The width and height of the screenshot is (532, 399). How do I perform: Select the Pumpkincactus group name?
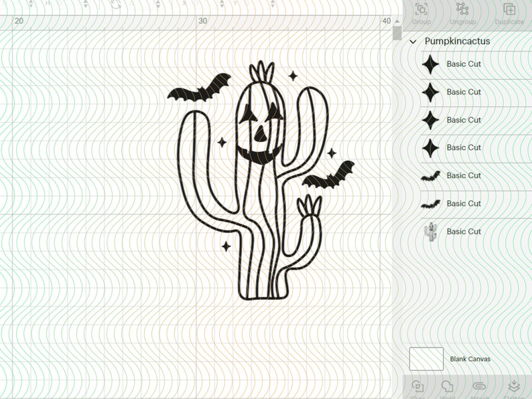pyautogui.click(x=457, y=41)
